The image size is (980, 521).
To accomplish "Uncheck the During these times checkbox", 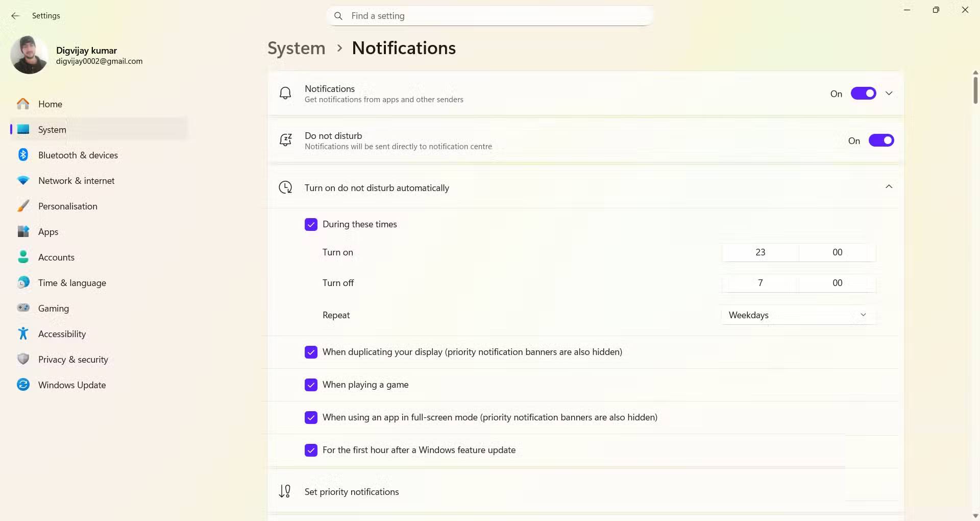I will pos(311,224).
